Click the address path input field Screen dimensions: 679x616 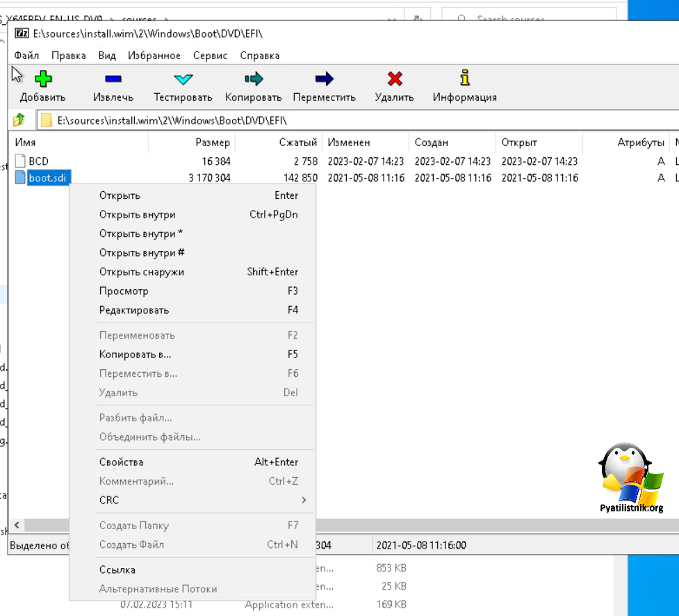(x=358, y=120)
